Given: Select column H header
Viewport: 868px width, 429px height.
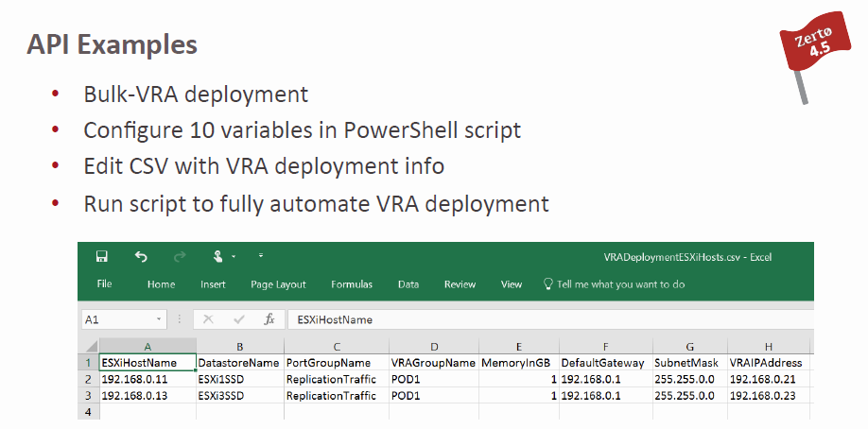Looking at the screenshot, I should (769, 347).
